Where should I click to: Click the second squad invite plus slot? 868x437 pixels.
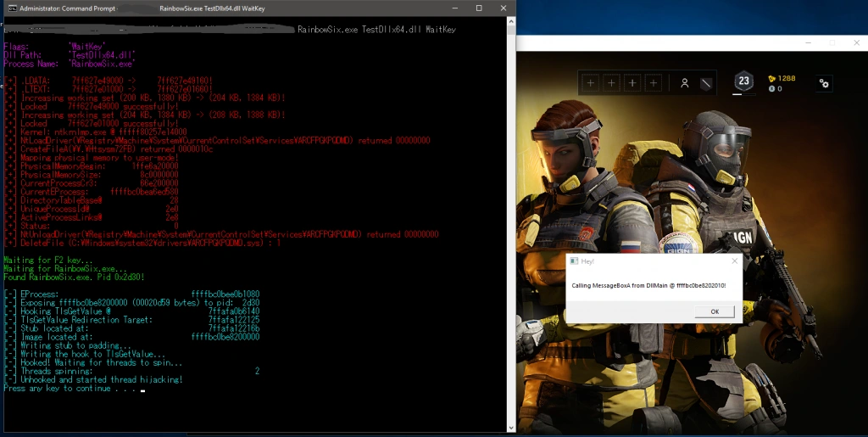point(612,82)
